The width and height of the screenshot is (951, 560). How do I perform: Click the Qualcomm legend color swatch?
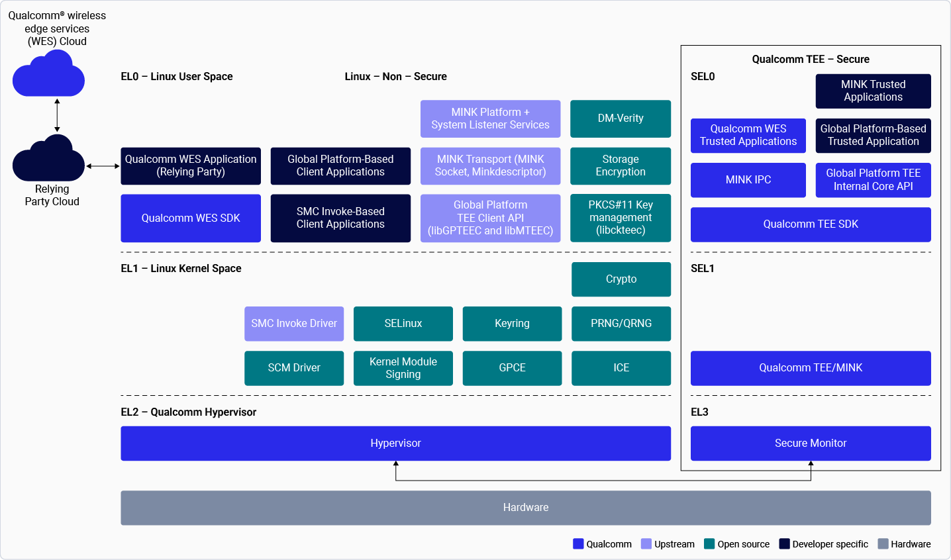pyautogui.click(x=578, y=544)
